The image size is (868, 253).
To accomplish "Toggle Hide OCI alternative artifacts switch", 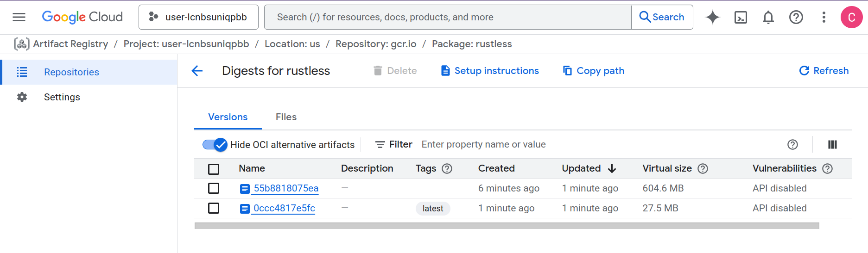I will point(215,145).
